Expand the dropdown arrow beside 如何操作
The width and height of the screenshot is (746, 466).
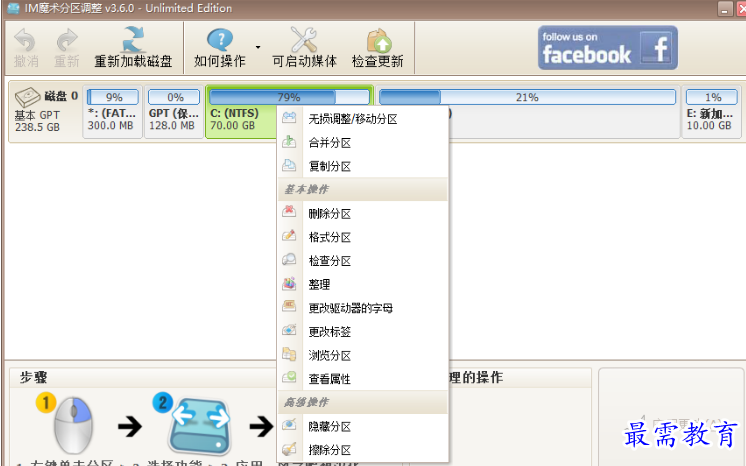click(258, 47)
